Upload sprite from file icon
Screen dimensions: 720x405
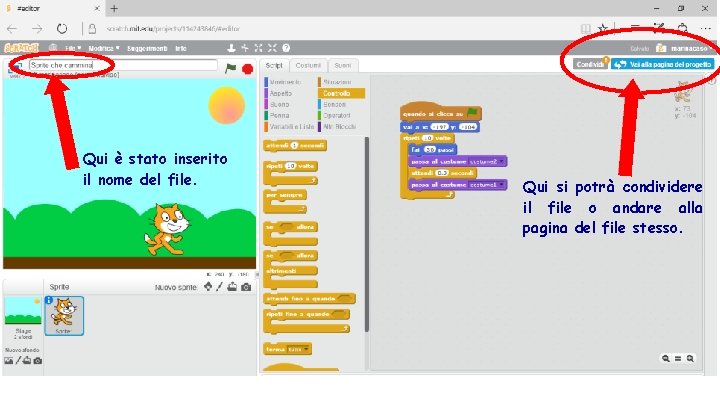click(232, 287)
